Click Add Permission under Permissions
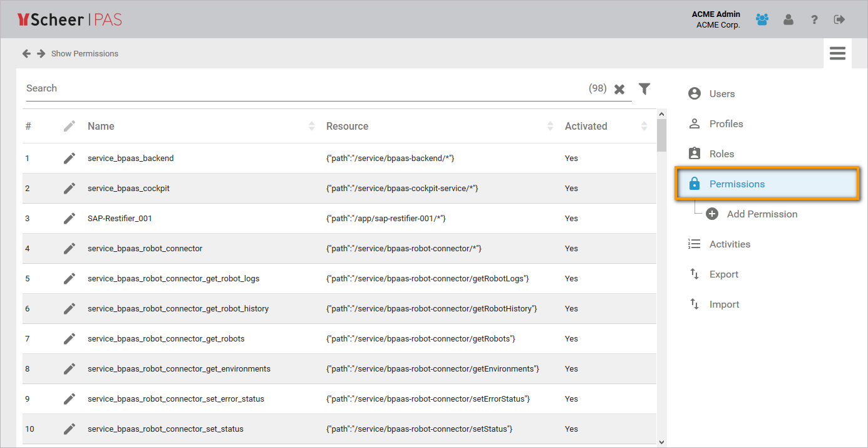The width and height of the screenshot is (868, 448). (762, 214)
